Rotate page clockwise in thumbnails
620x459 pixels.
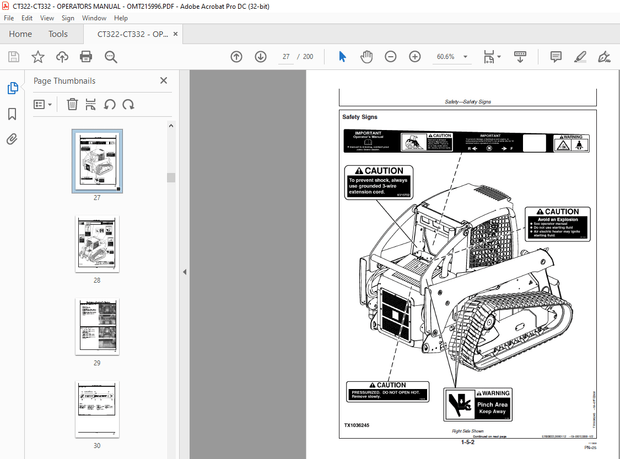tap(128, 104)
